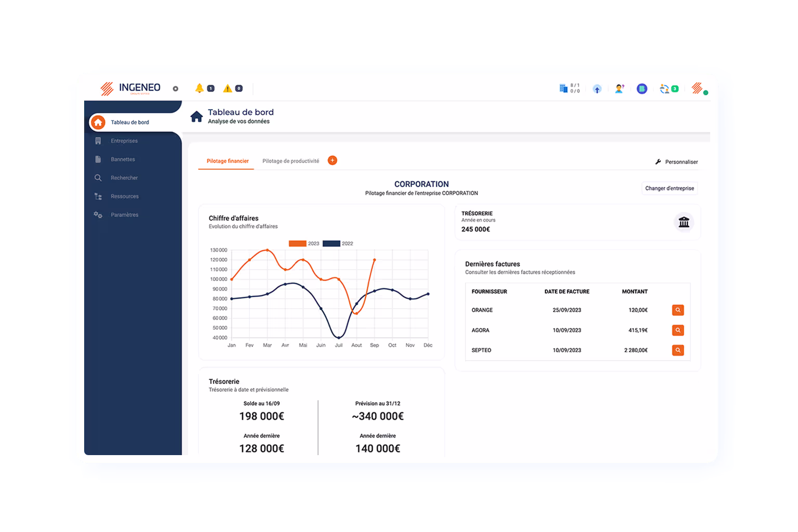Viewport: 798px width, 532px height.
Task: Add a new tab with orange plus
Action: (x=332, y=161)
